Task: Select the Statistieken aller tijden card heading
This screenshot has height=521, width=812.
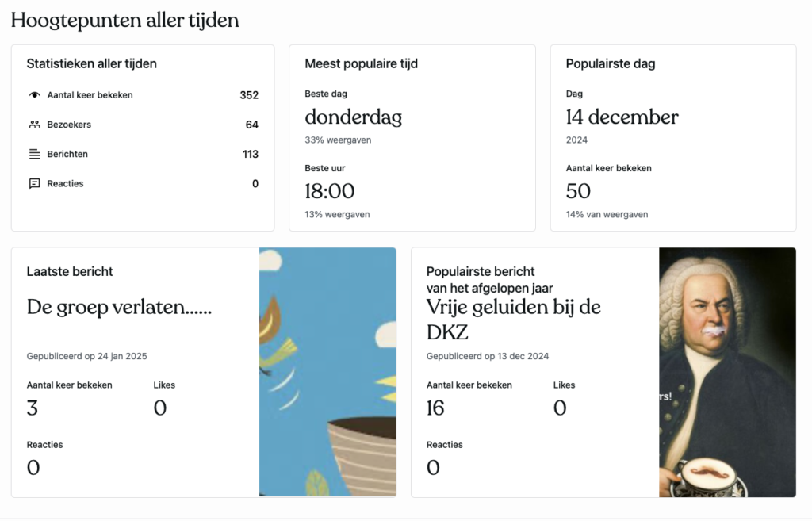Action: [x=92, y=63]
